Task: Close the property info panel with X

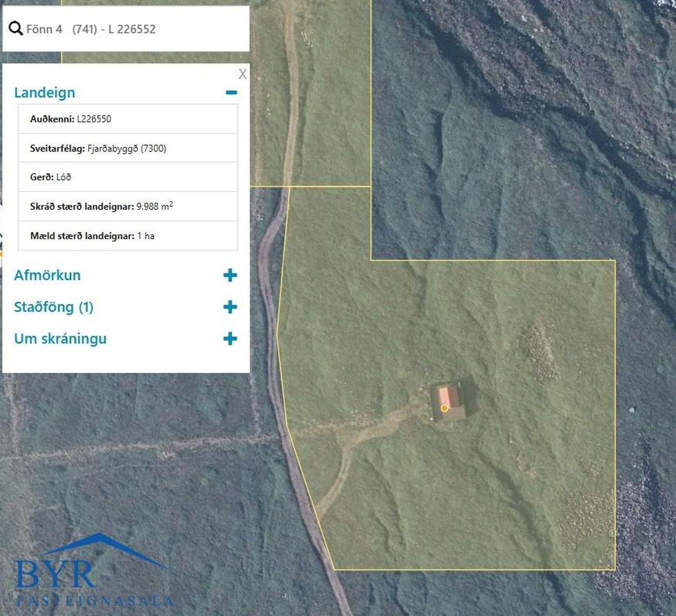Action: [242, 74]
